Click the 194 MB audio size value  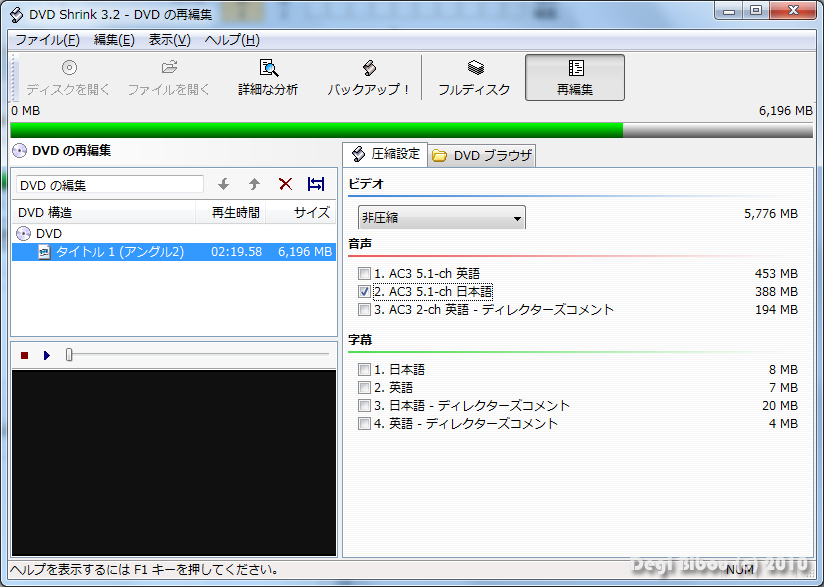click(x=776, y=310)
